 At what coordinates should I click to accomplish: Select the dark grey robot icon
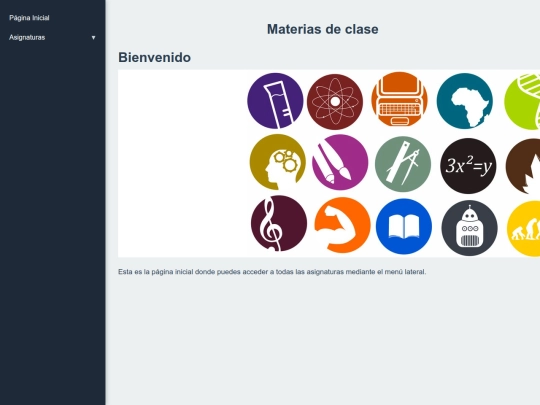click(469, 228)
